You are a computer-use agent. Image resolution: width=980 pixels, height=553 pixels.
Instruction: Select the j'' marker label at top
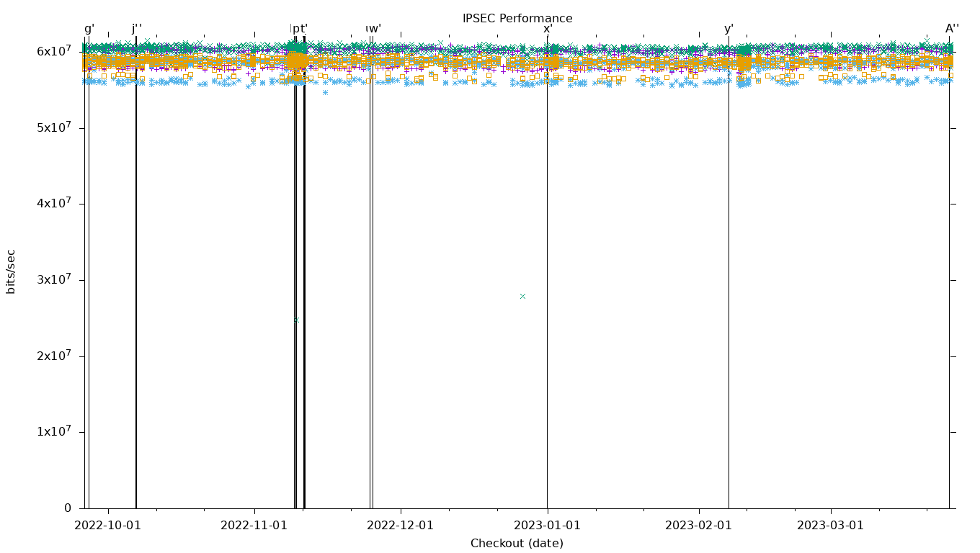coord(137,29)
